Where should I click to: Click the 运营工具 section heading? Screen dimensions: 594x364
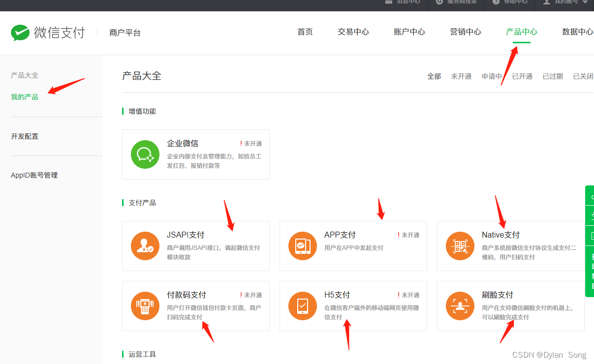pyautogui.click(x=142, y=354)
